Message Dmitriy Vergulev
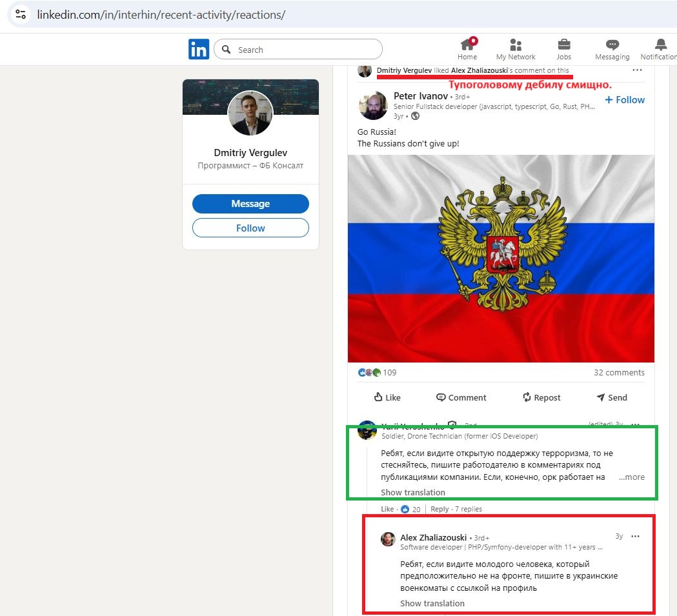 click(250, 203)
